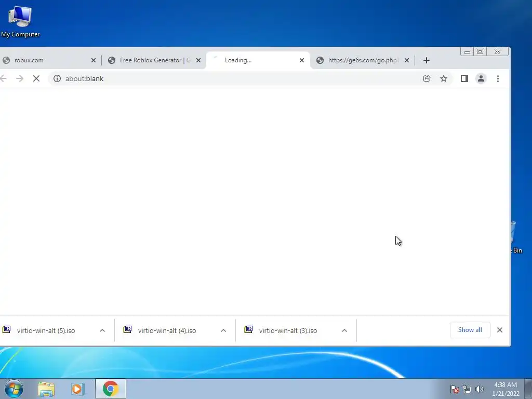Expand options for virtio-win-alt (4).iso

[223, 330]
